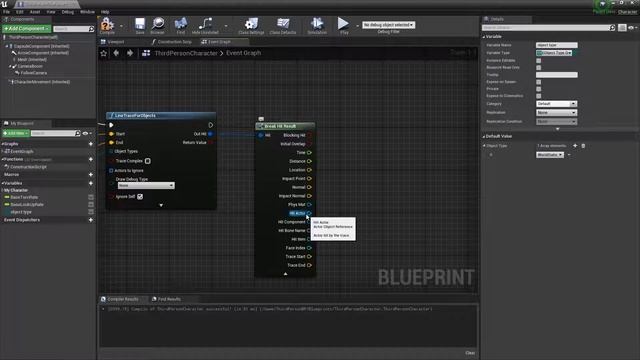The height and width of the screenshot is (360, 640).
Task: Open the Edit menu
Action: point(20,12)
